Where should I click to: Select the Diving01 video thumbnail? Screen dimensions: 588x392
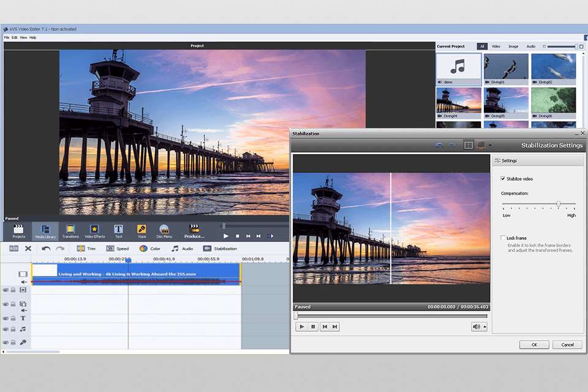pyautogui.click(x=506, y=69)
